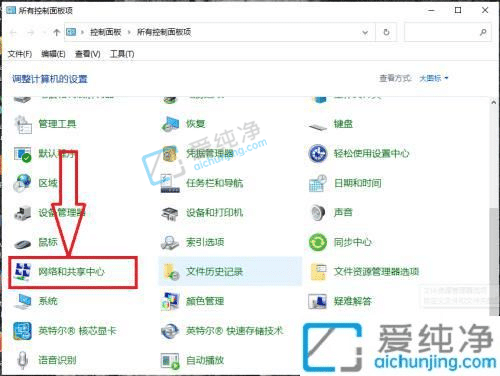Click the 疑难解答 label text

pos(353,301)
